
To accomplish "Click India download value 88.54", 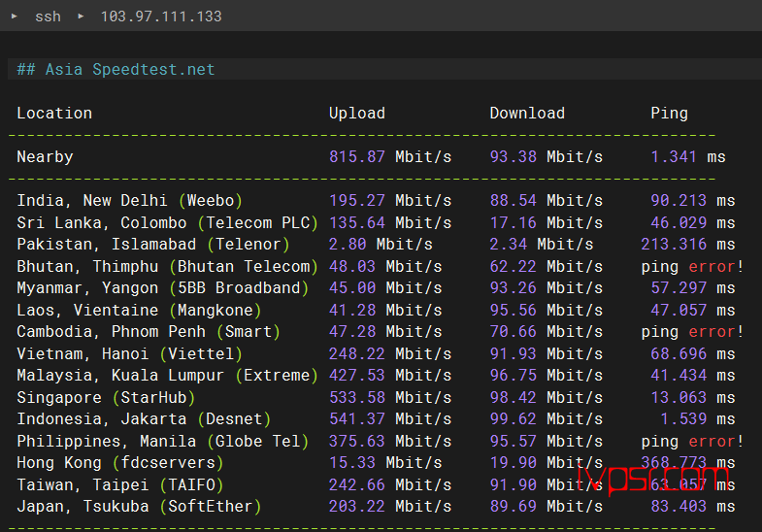I will click(514, 201).
